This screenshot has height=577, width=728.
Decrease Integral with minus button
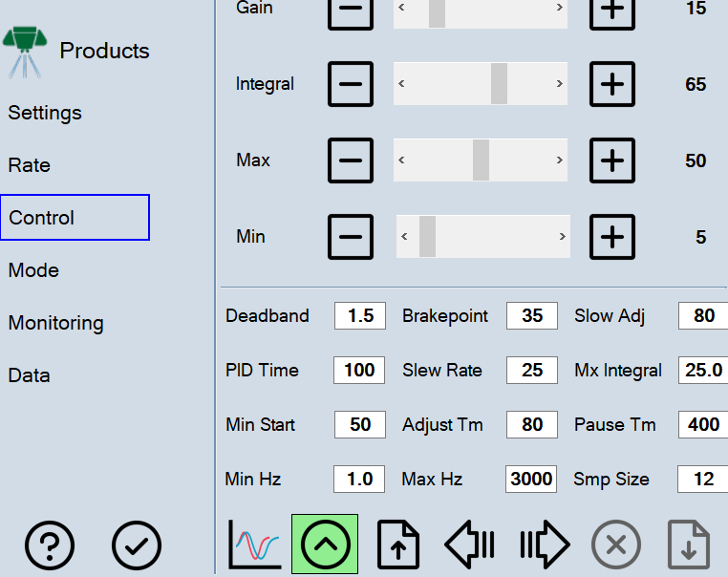pyautogui.click(x=351, y=84)
